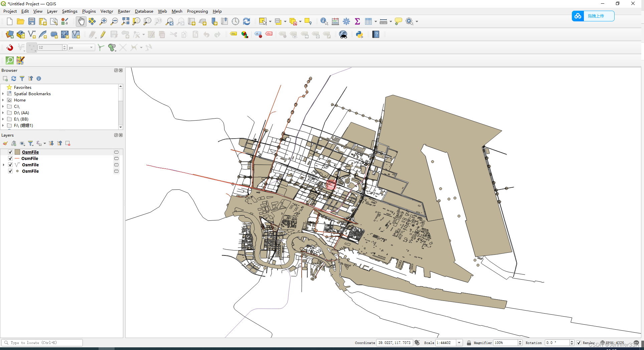Open the Processing menu
This screenshot has width=644, height=350.
pos(197,11)
